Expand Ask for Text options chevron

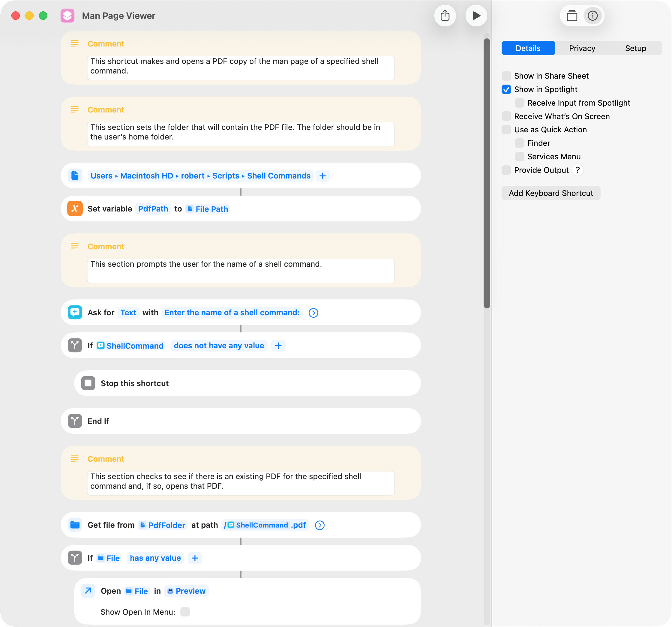(x=313, y=313)
